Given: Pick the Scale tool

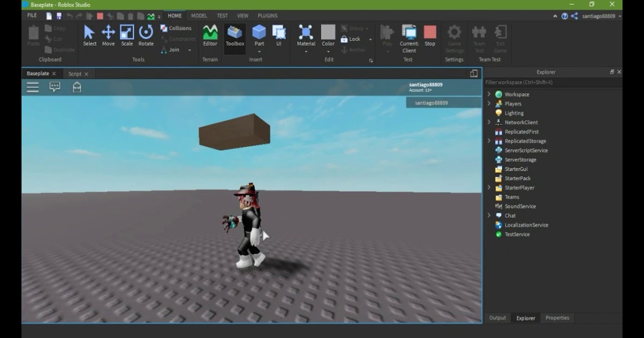Looking at the screenshot, I should click(127, 36).
